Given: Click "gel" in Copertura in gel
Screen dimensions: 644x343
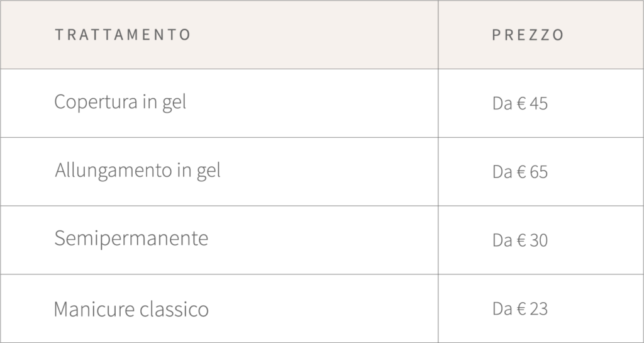Looking at the screenshot, I should coord(174,103).
